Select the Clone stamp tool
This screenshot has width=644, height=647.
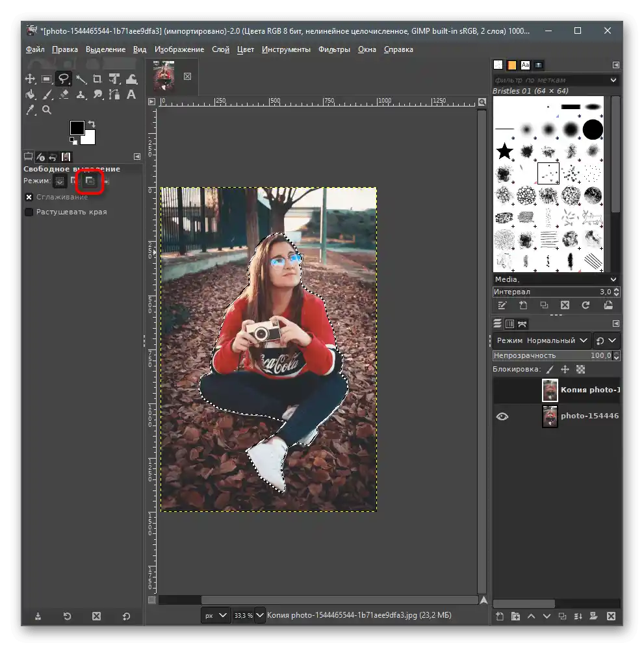(x=81, y=94)
